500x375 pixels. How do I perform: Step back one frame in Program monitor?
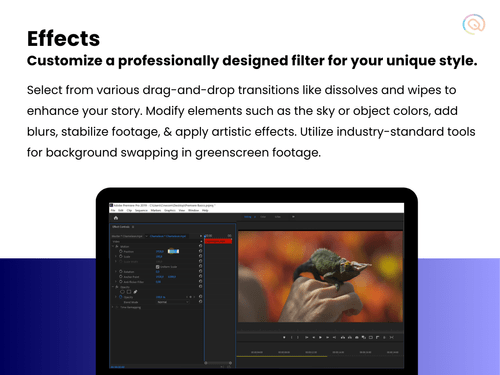click(x=314, y=337)
